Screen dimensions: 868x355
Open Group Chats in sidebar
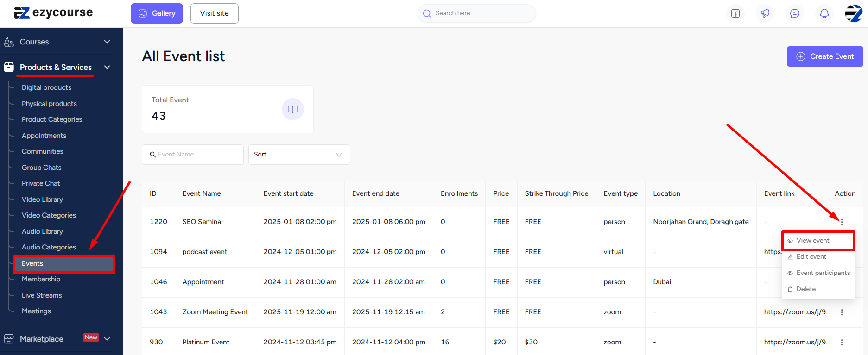coord(42,168)
